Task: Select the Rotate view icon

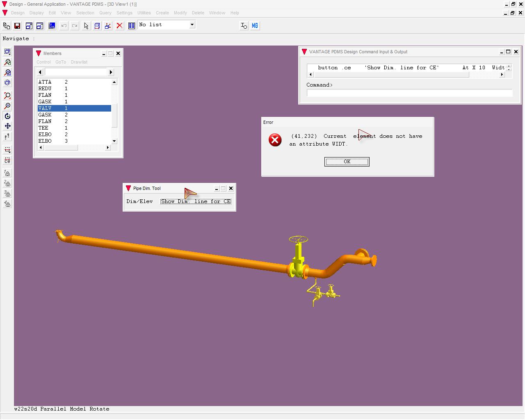Action: point(7,116)
